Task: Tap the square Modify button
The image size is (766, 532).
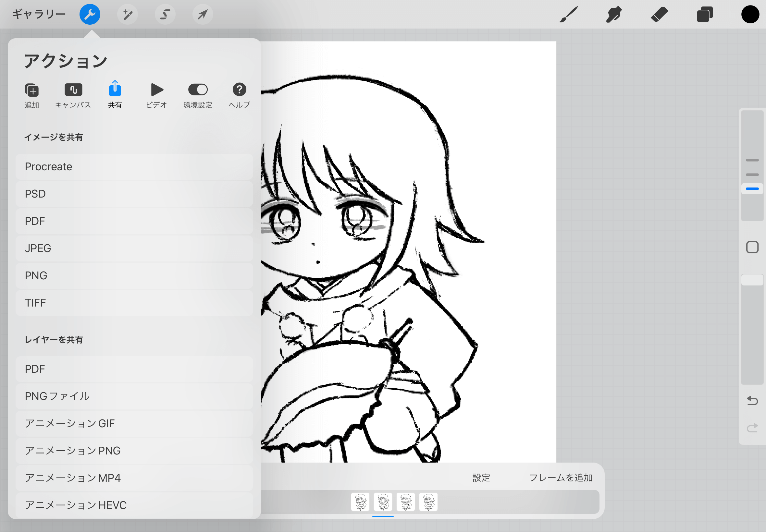Action: click(752, 247)
